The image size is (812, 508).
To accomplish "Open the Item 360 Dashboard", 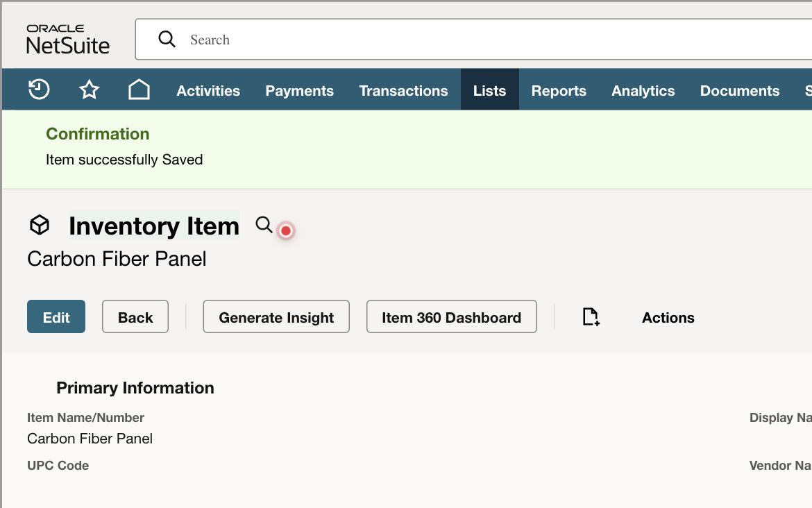I will (x=452, y=316).
